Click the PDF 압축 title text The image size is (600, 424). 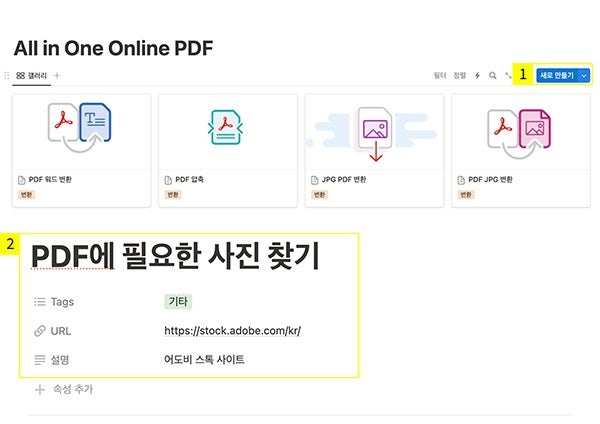(189, 179)
